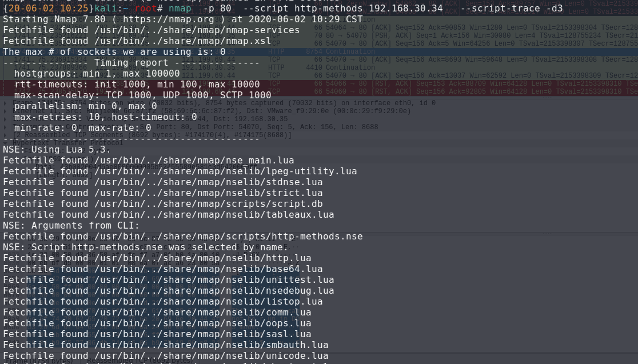638x364 pixels.
Task: Click the 'oops.lua' Fetchfile line
Action: 157,323
